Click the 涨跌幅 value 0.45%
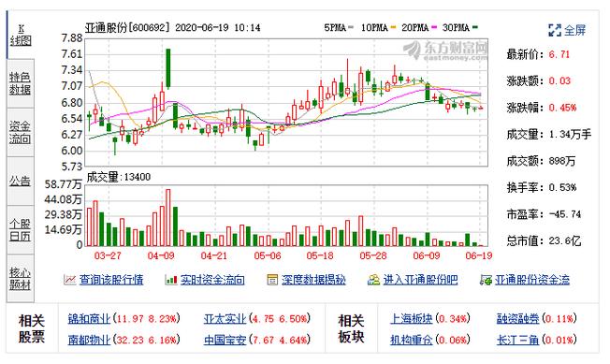This screenshot has height=364, width=610. point(562,108)
